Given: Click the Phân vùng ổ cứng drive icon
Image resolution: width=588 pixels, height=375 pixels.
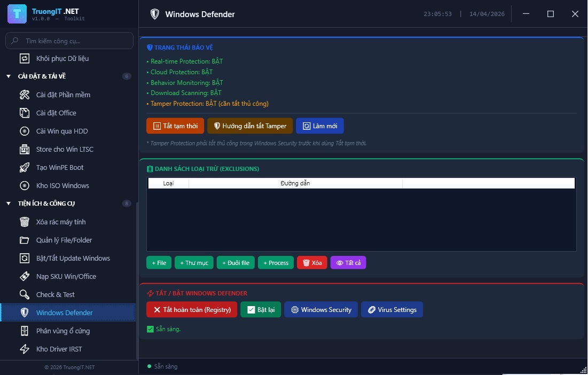Looking at the screenshot, I should 25,331.
